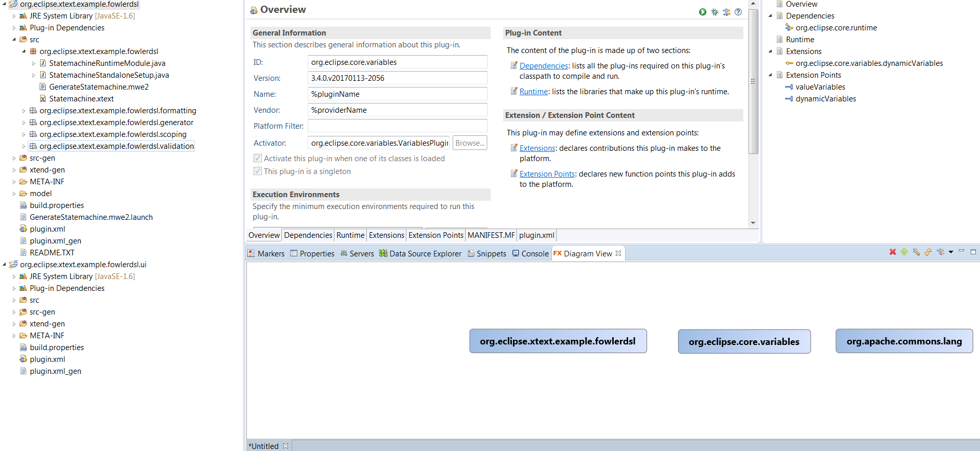The height and width of the screenshot is (451, 980).
Task: Switch to the Dependencies editor tab
Action: (x=308, y=235)
